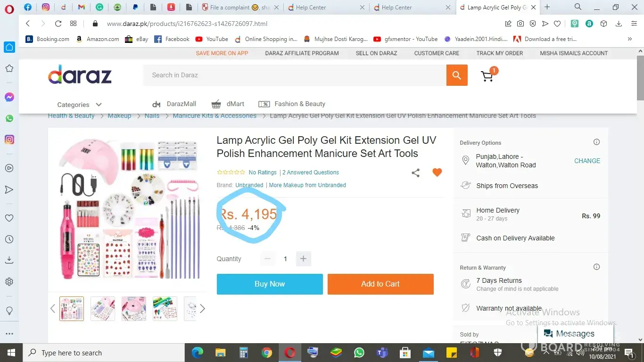Open CUSTOMER CARE menu item
The image size is (644, 362).
coord(437,53)
